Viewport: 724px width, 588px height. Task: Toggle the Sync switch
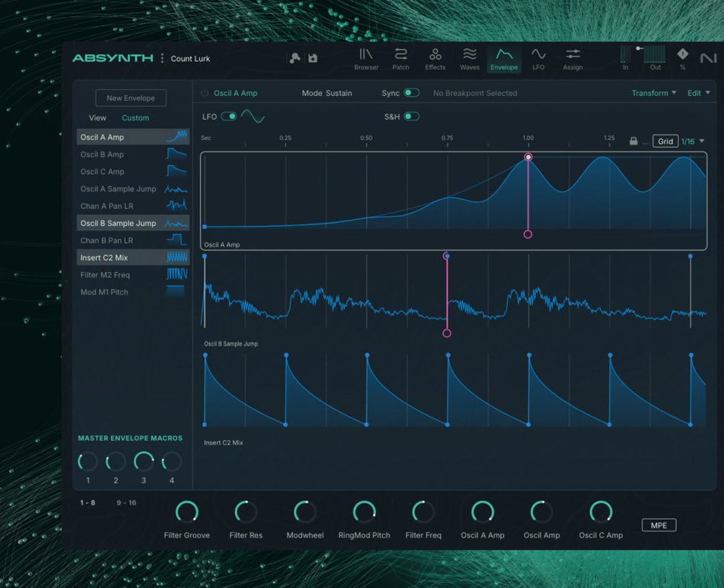coord(411,93)
